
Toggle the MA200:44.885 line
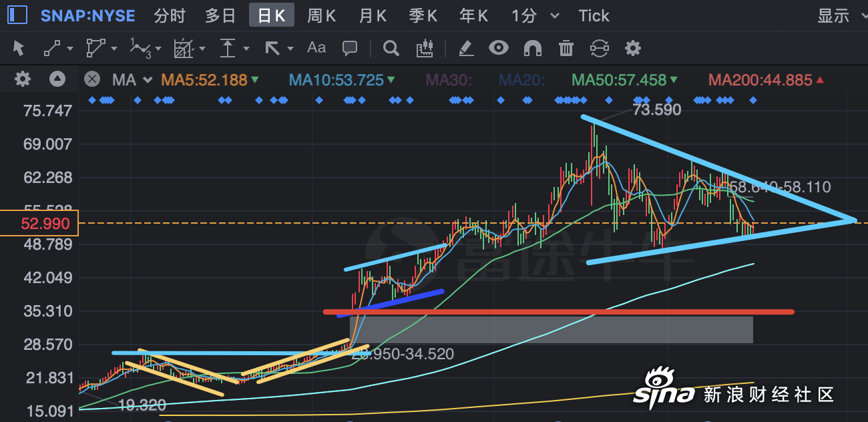[766, 80]
